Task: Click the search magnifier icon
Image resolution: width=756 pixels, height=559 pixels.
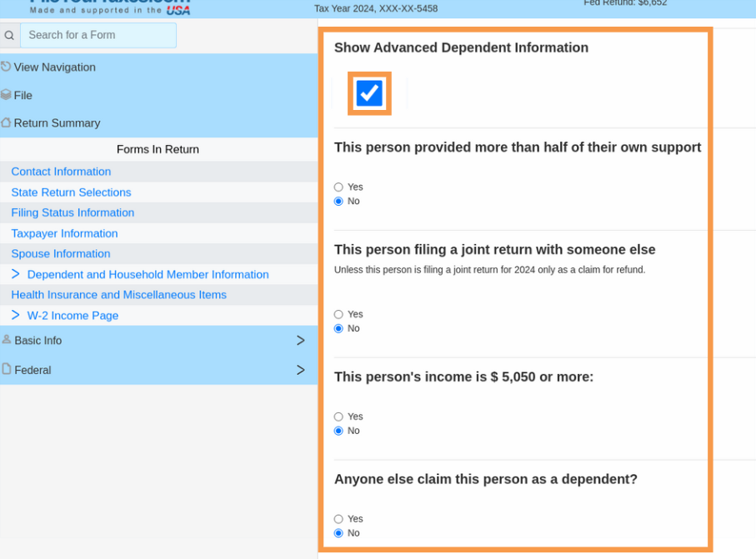Action: (9, 35)
